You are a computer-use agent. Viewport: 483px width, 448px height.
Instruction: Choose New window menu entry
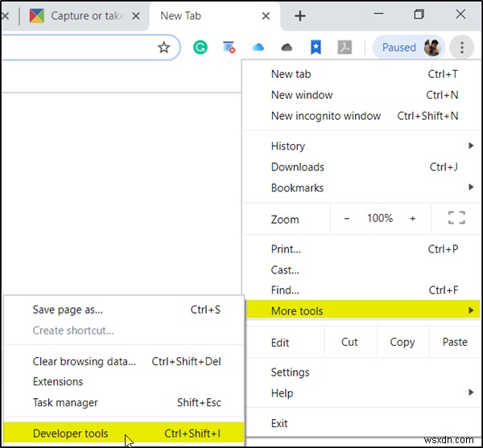[x=362, y=95]
